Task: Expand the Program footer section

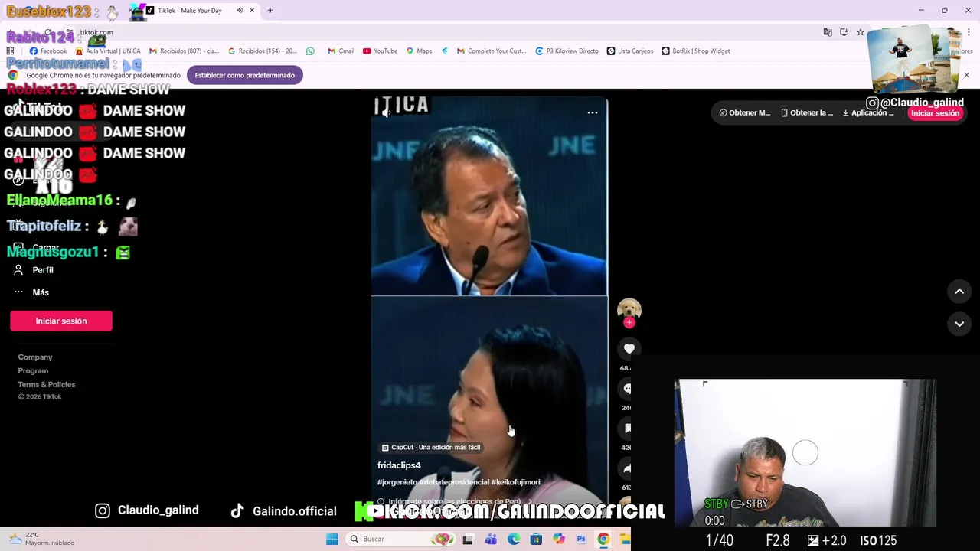Action: (x=33, y=371)
